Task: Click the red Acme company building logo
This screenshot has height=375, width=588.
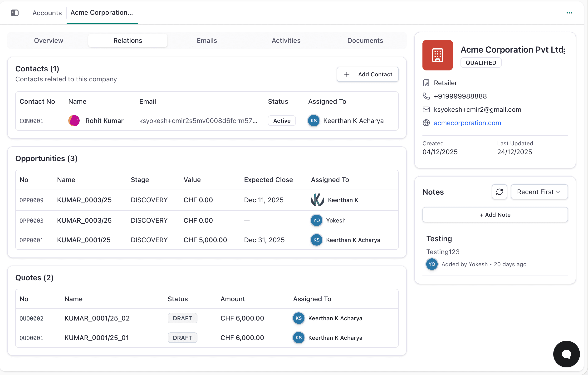Action: coord(437,55)
